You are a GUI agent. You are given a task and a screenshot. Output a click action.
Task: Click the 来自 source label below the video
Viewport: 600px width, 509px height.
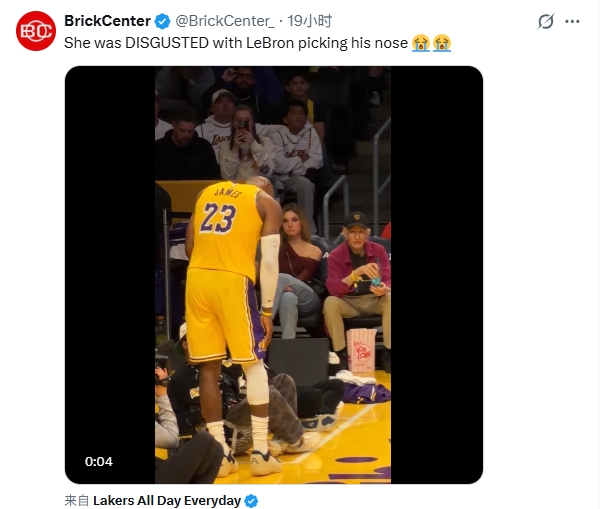[77, 500]
